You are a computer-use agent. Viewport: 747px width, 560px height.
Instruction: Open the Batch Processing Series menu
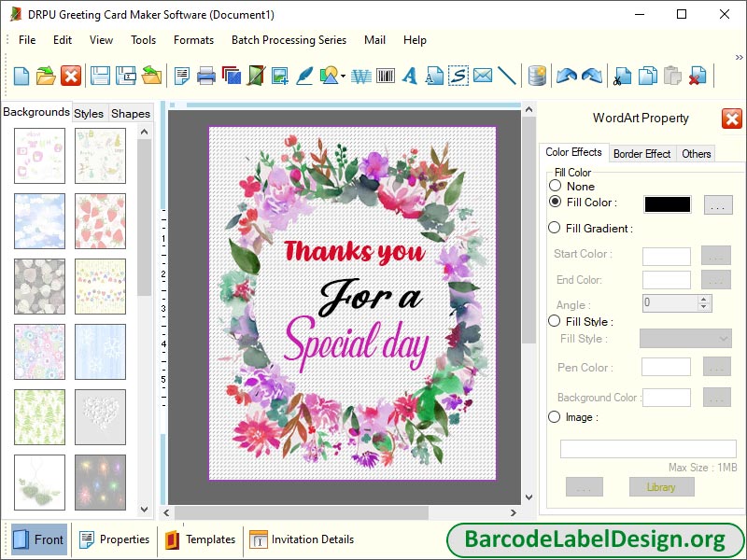tap(289, 40)
